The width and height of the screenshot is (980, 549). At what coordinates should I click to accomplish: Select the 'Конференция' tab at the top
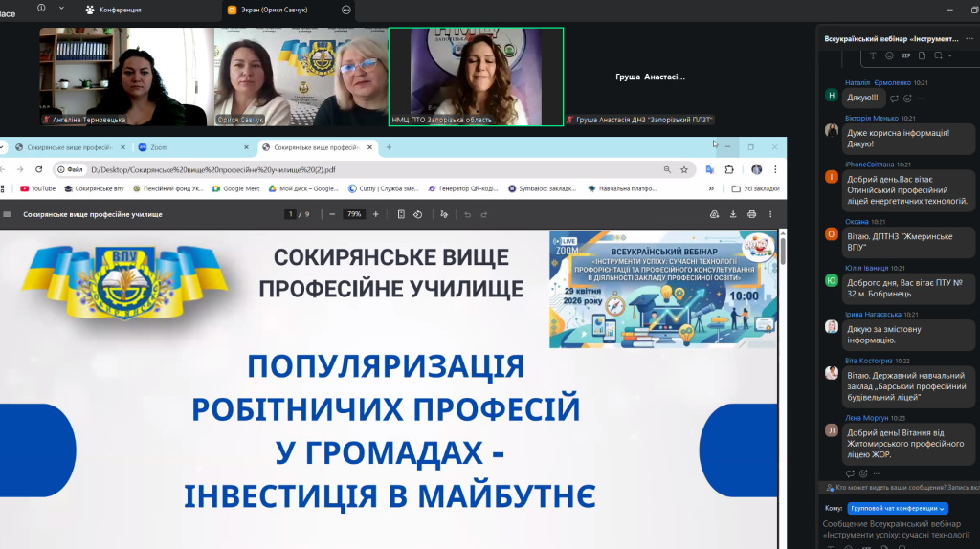[x=115, y=10]
